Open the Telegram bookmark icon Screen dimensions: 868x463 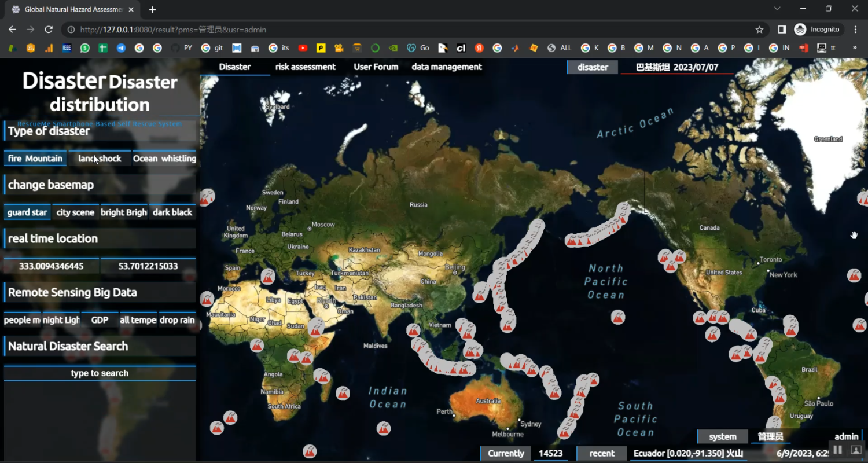121,48
